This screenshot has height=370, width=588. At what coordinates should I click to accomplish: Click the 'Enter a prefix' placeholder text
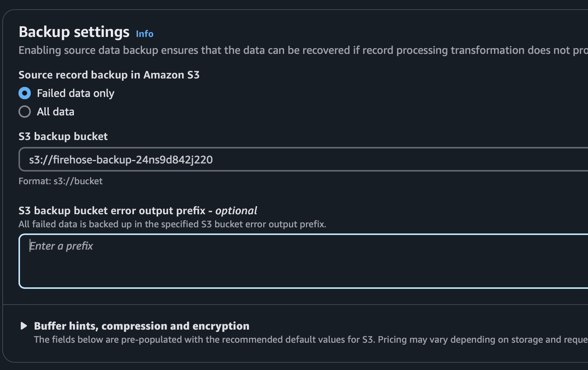[x=61, y=246]
